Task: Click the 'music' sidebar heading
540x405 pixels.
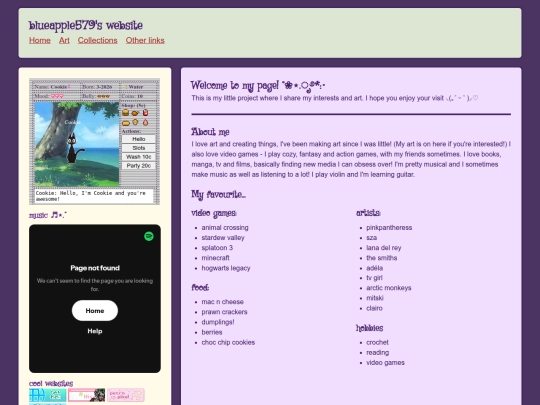Action: [x=48, y=215]
